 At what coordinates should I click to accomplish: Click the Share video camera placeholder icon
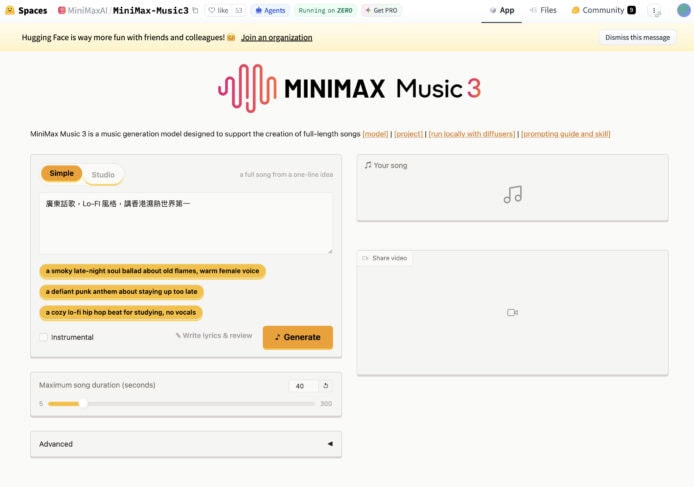[513, 313]
